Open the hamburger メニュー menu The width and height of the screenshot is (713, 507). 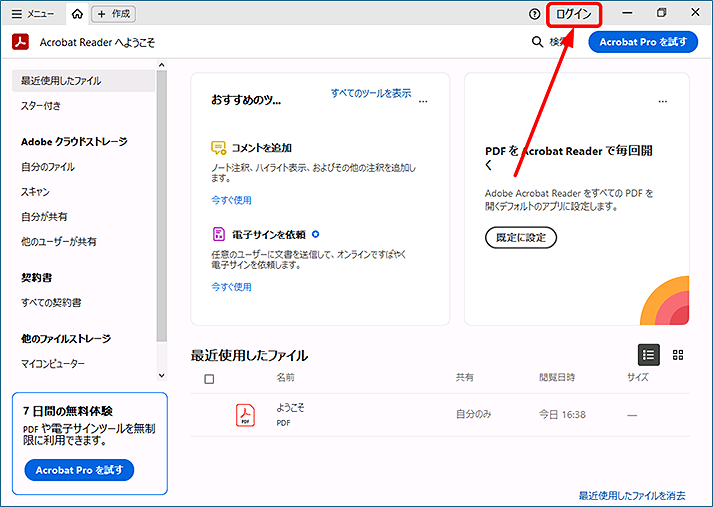[x=32, y=14]
